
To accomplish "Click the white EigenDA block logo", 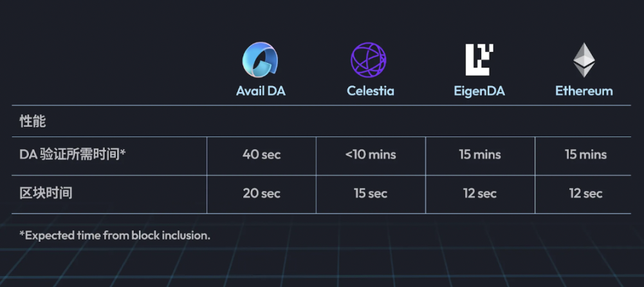I will click(479, 60).
